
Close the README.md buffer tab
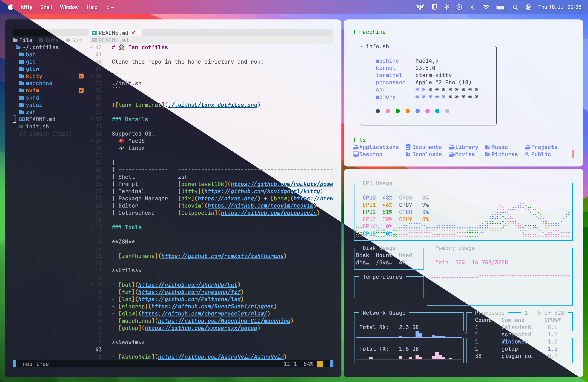tap(133, 33)
